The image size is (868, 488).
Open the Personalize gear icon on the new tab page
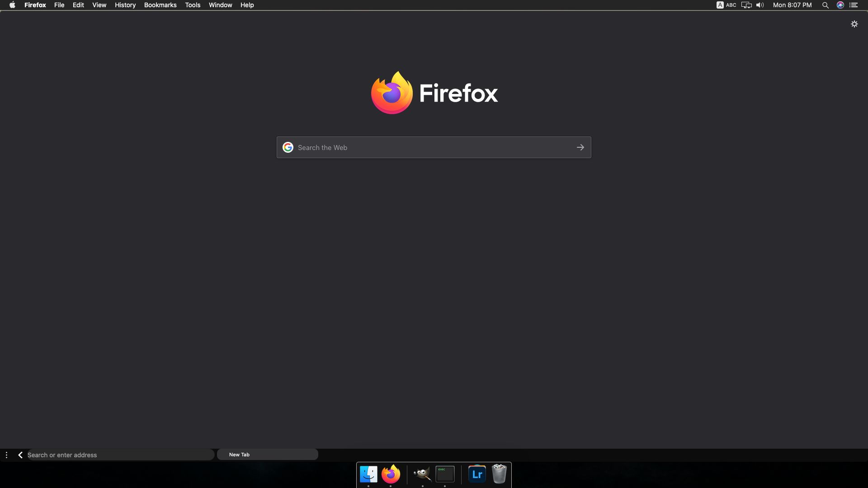point(854,24)
